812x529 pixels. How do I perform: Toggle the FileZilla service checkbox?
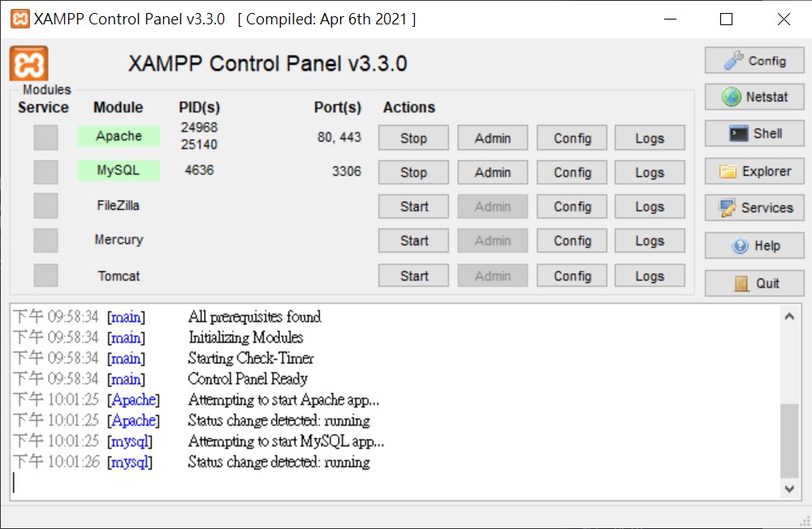[x=45, y=206]
